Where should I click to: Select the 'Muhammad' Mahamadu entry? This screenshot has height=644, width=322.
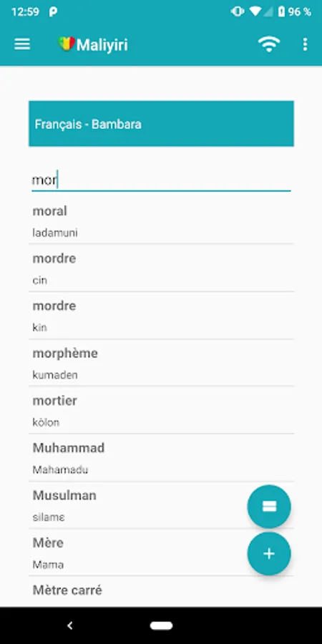[161, 457]
